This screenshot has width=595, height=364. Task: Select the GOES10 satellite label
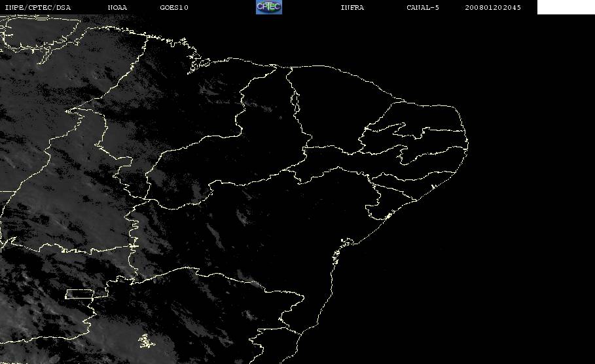pyautogui.click(x=174, y=8)
